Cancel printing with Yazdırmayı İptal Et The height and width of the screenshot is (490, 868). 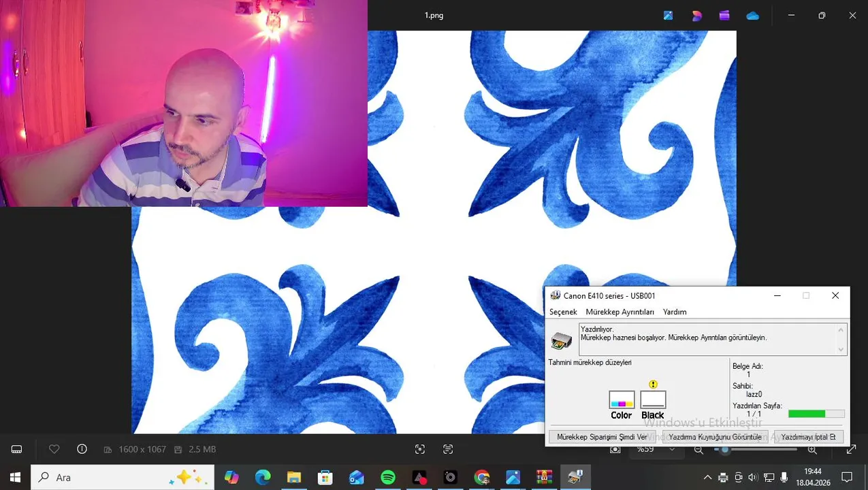click(808, 437)
